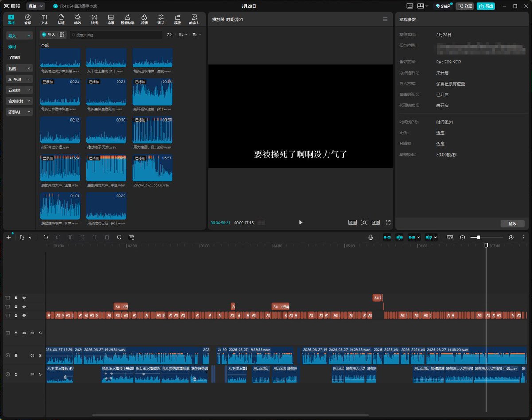Open the 特效 effects panel
The image size is (532, 420).
coord(78,19)
